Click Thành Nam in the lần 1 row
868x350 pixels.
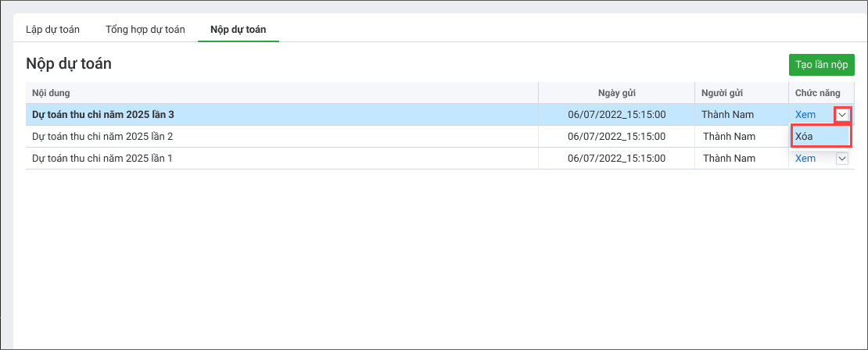pyautogui.click(x=728, y=159)
